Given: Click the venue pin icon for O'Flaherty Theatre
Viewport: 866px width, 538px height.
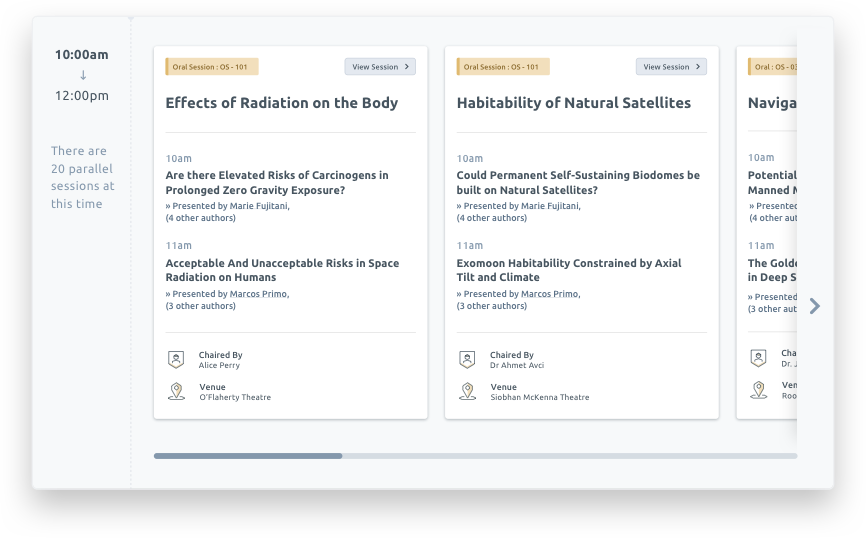Looking at the screenshot, I should (x=176, y=391).
